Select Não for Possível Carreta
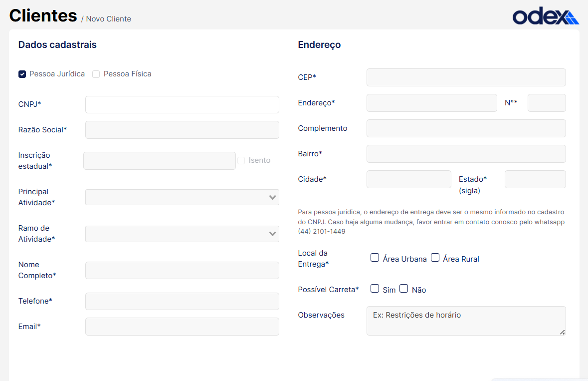 [x=403, y=288]
